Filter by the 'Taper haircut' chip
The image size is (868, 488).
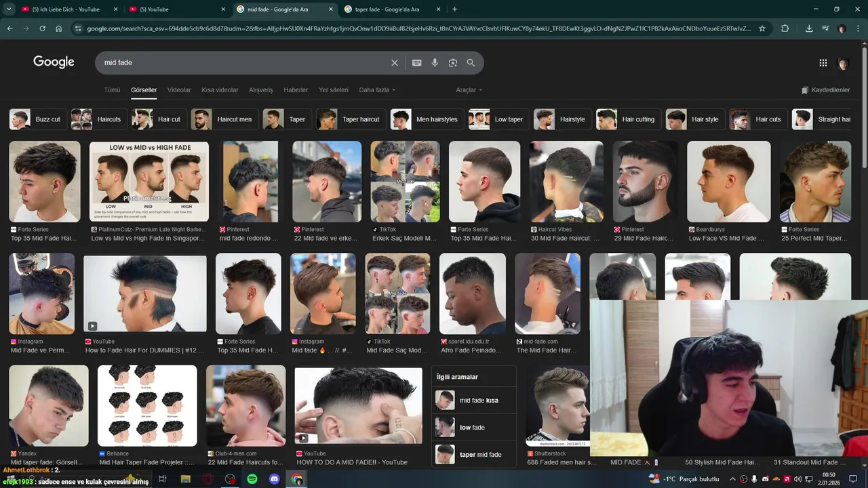[x=351, y=119]
